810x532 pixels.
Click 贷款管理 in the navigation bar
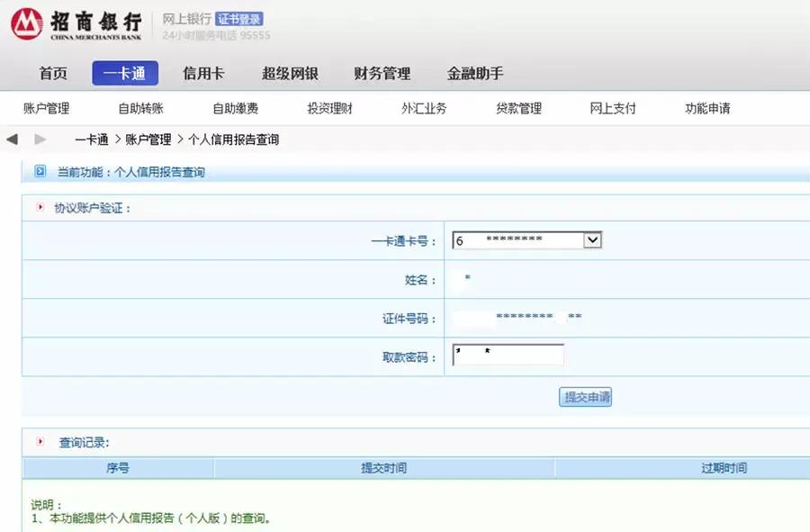click(x=517, y=107)
